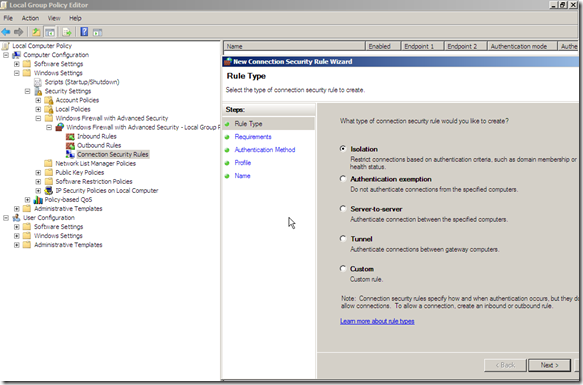
Task: Go to the Name wizard step
Action: coord(242,176)
